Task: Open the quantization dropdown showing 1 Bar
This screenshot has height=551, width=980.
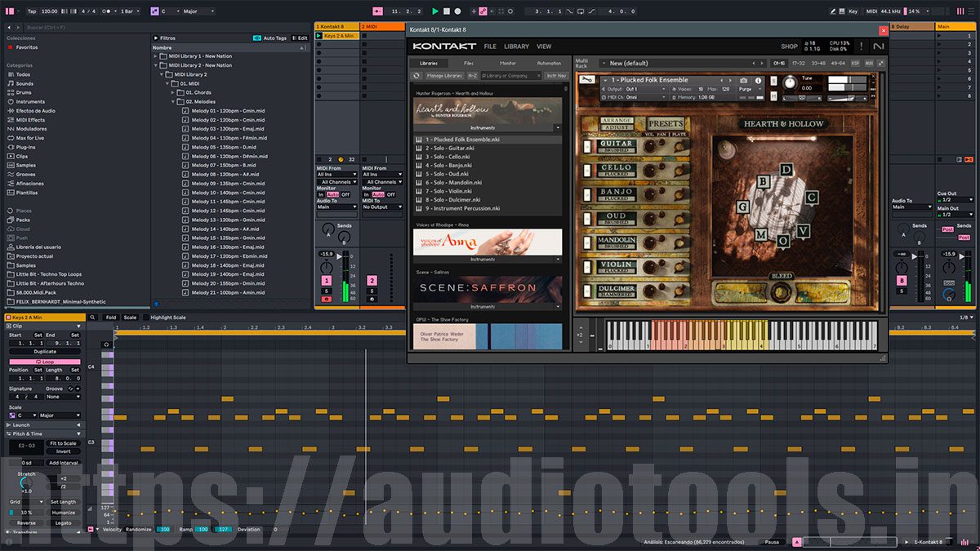Action: pos(129,11)
